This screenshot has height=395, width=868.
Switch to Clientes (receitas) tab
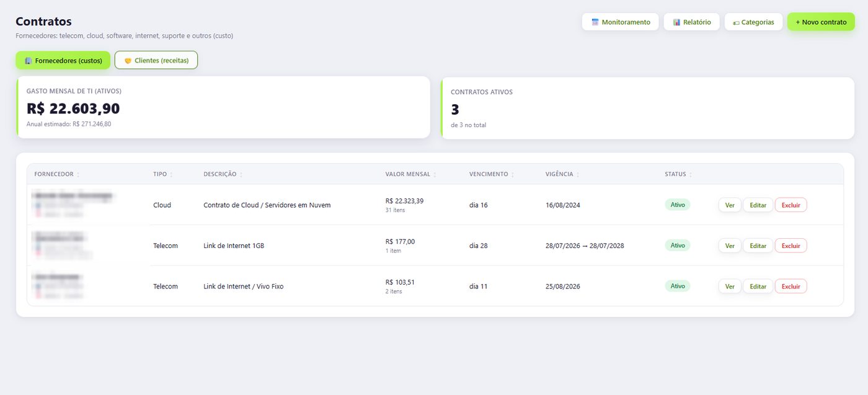tap(156, 60)
